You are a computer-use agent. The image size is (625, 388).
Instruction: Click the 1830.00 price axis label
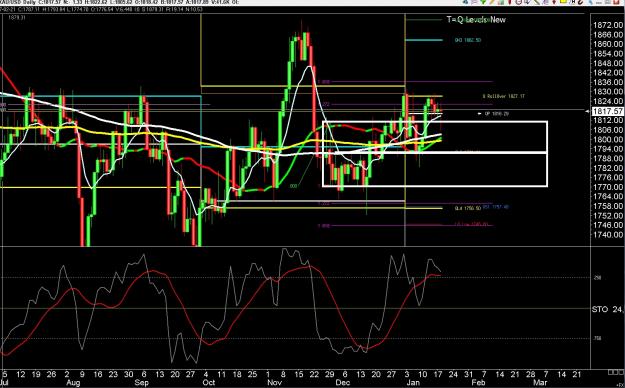608,92
